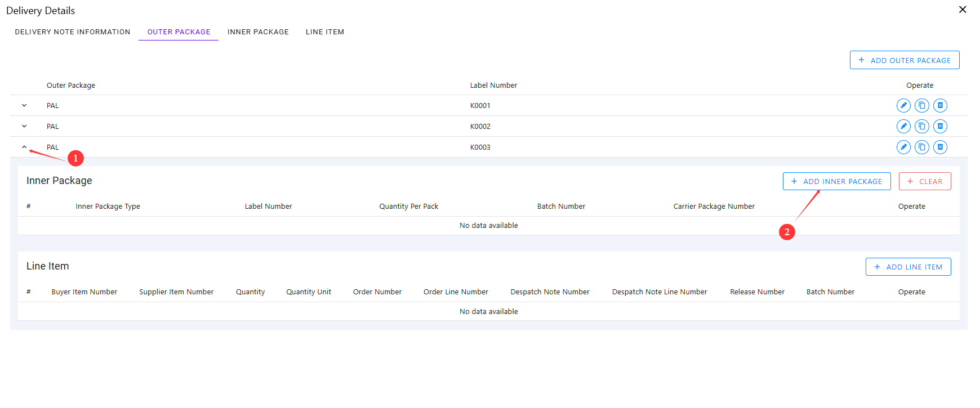Copy the K0001 outer package row
The width and height of the screenshot is (980, 408).
point(922,105)
